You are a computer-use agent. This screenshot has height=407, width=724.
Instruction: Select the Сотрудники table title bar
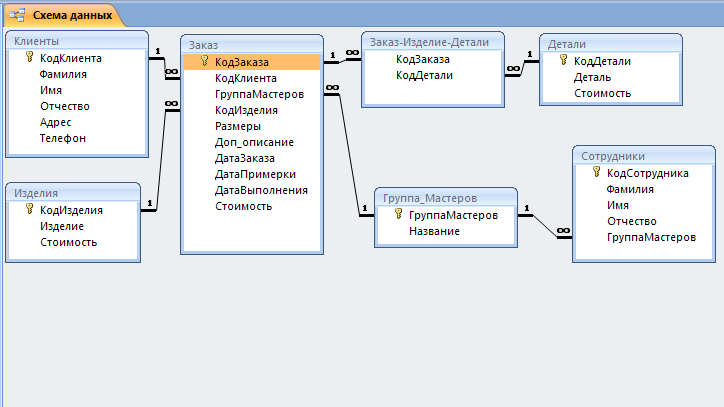pyautogui.click(x=644, y=156)
